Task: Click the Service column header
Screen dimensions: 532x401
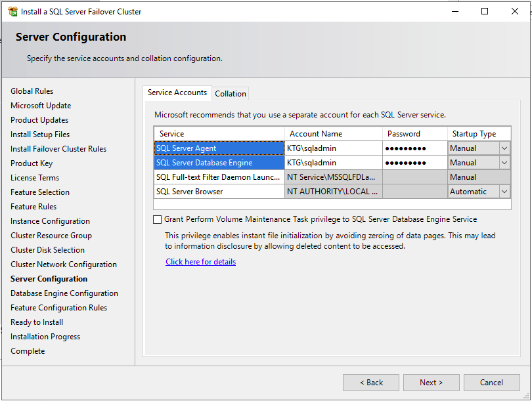Action: pyautogui.click(x=219, y=134)
